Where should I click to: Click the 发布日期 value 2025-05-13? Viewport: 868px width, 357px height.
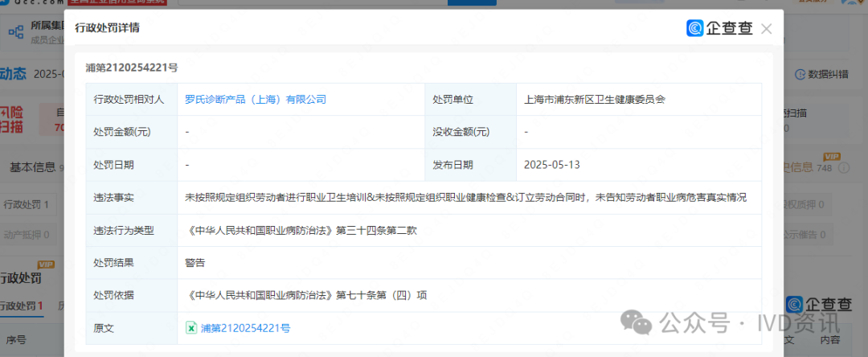click(552, 164)
